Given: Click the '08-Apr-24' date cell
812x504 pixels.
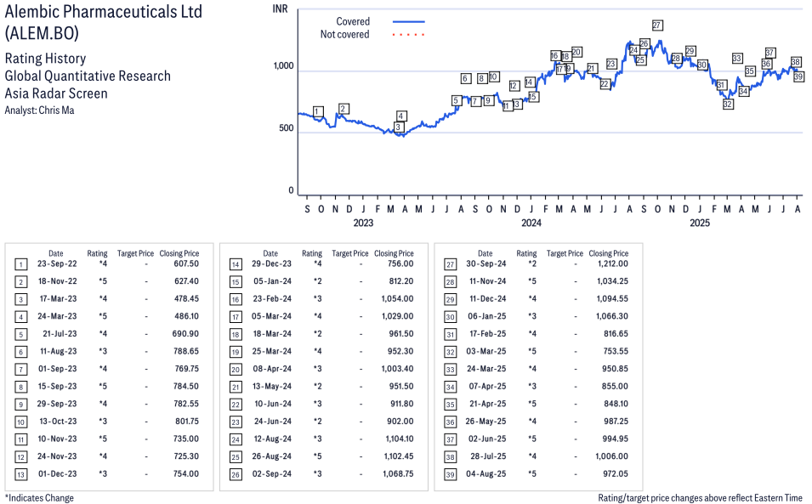Looking at the screenshot, I should point(272,369).
